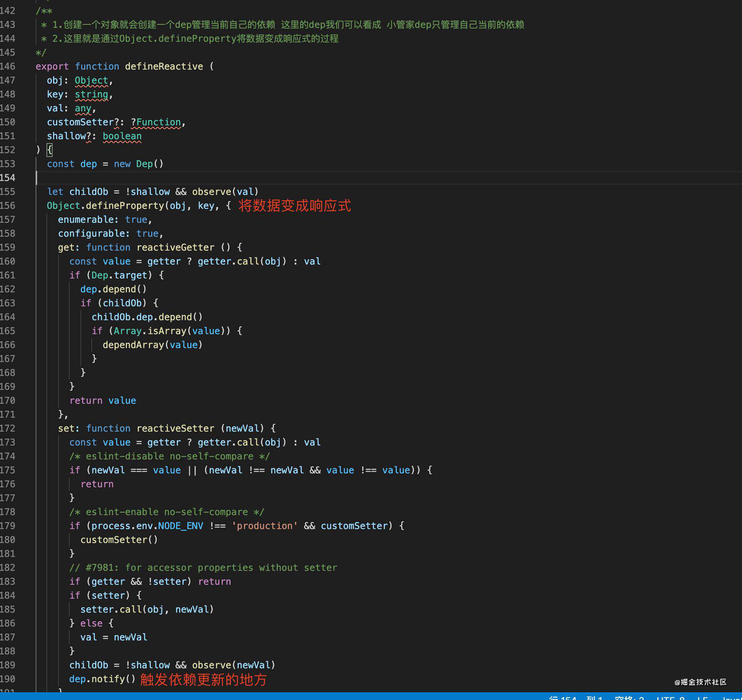The image size is (742, 700).
Task: Click the #7981 accessor properties comment
Action: pos(203,568)
